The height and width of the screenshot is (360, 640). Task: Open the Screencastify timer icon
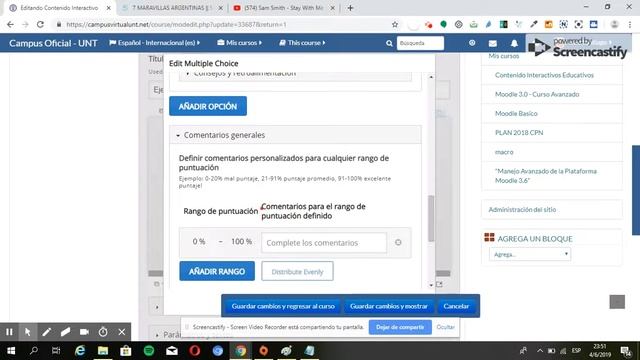click(x=103, y=332)
